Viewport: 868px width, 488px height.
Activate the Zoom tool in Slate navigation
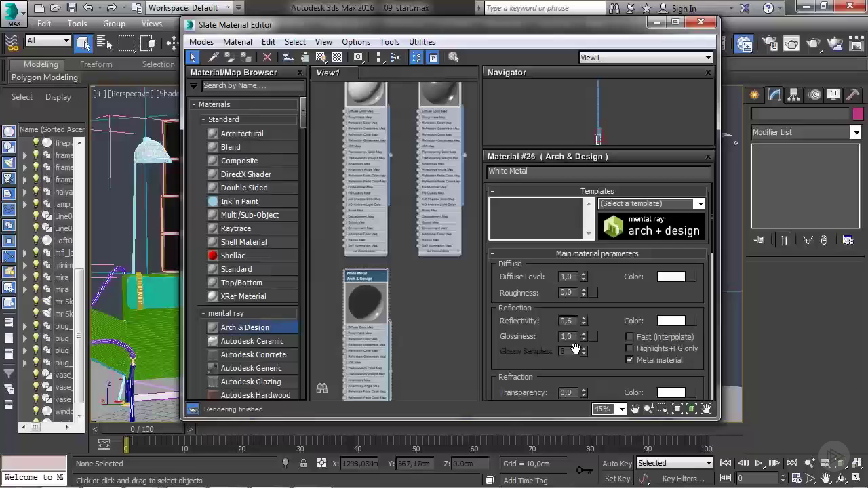pyautogui.click(x=650, y=409)
